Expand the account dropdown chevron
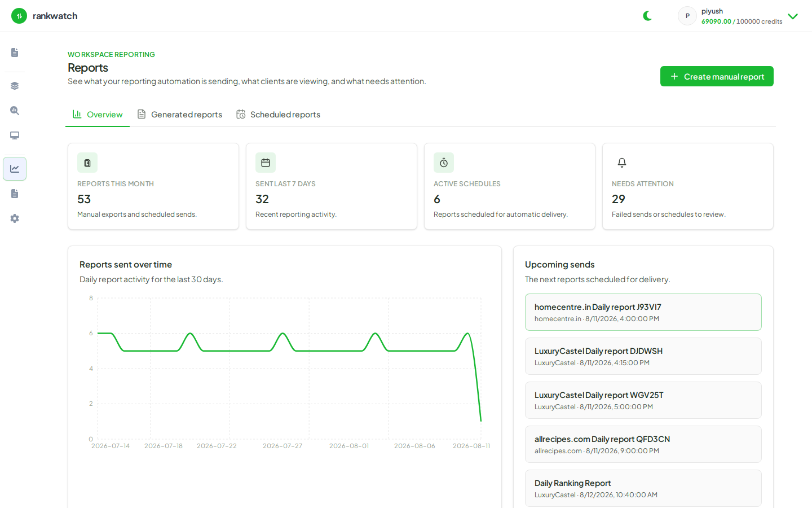 793,16
